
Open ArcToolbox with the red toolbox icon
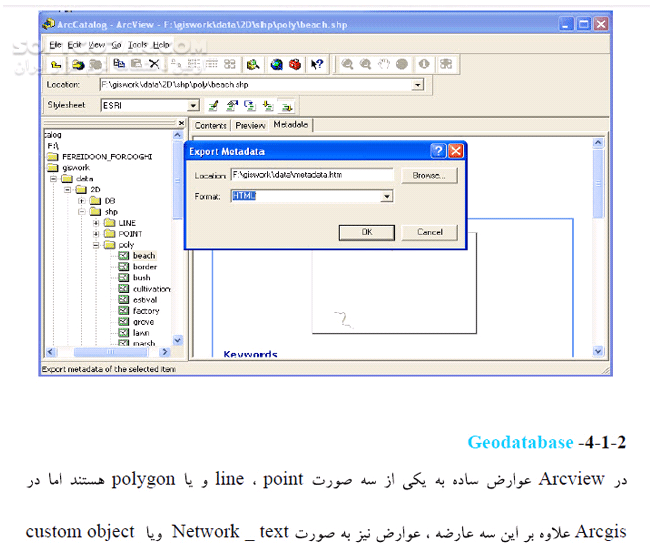pos(295,64)
